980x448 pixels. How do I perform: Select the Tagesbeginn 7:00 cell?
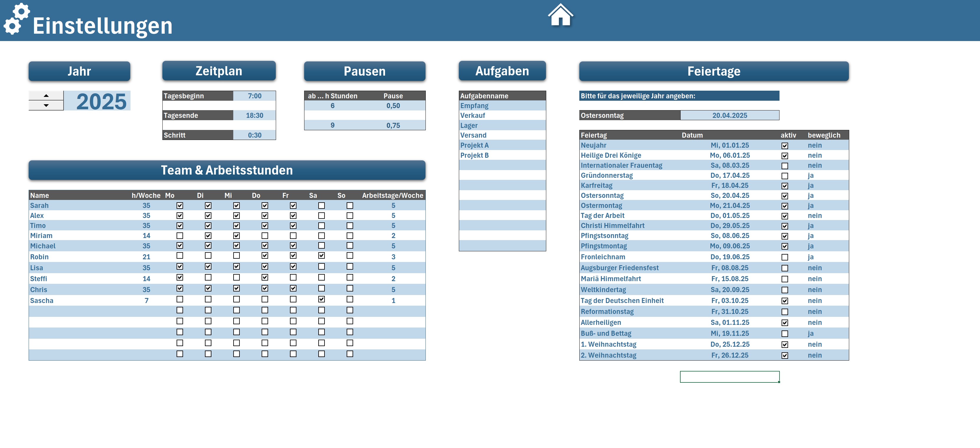(x=254, y=96)
